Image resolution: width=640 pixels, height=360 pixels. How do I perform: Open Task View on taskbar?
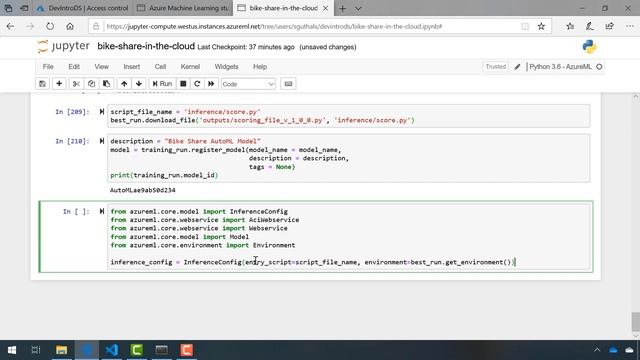tap(36, 350)
